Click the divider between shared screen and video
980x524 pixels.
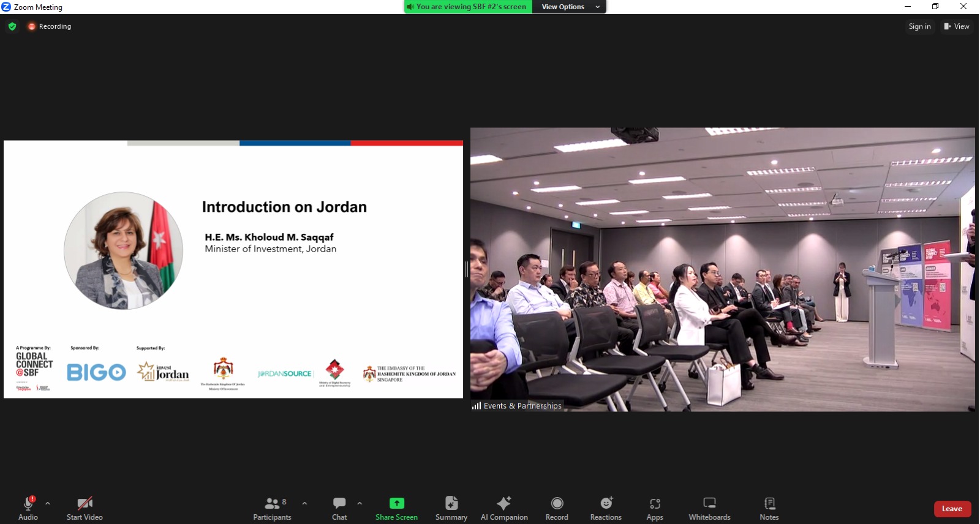pyautogui.click(x=467, y=269)
